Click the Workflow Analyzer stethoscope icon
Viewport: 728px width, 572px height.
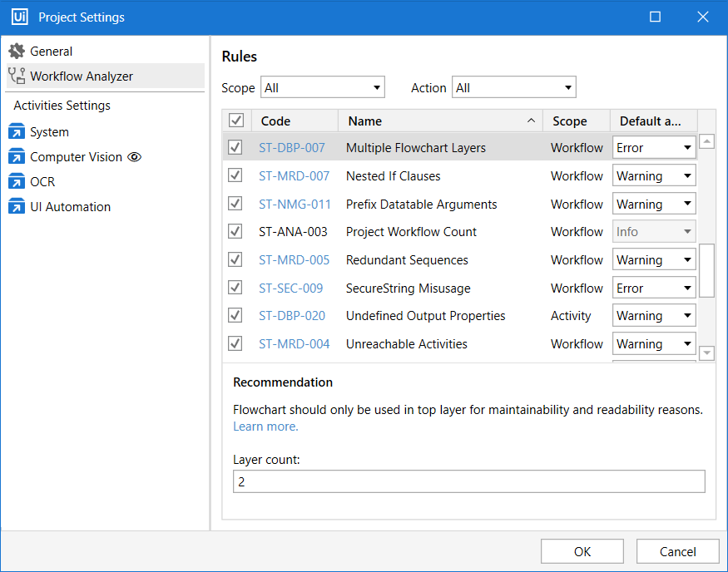point(17,76)
